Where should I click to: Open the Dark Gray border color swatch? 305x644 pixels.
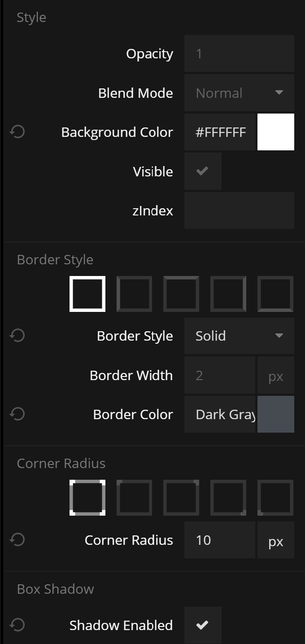pyautogui.click(x=276, y=414)
